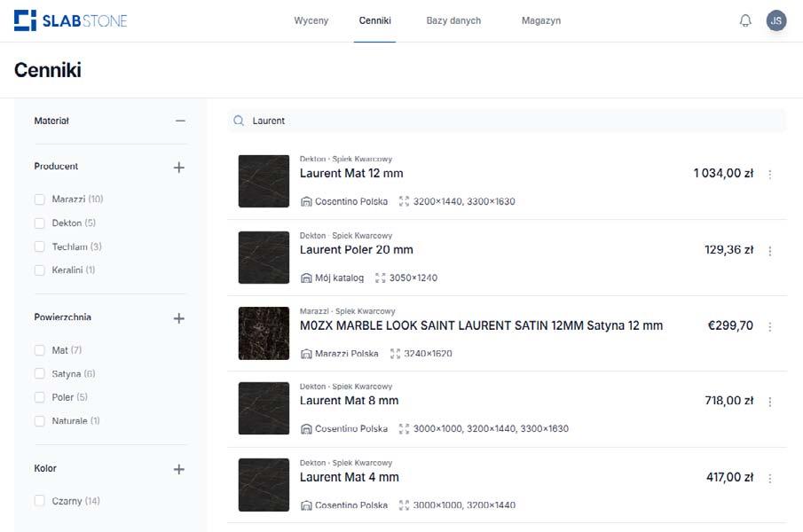The height and width of the screenshot is (532, 803).
Task: Click warehouse icon in Laurent Mat 8 mm row
Action: click(306, 428)
